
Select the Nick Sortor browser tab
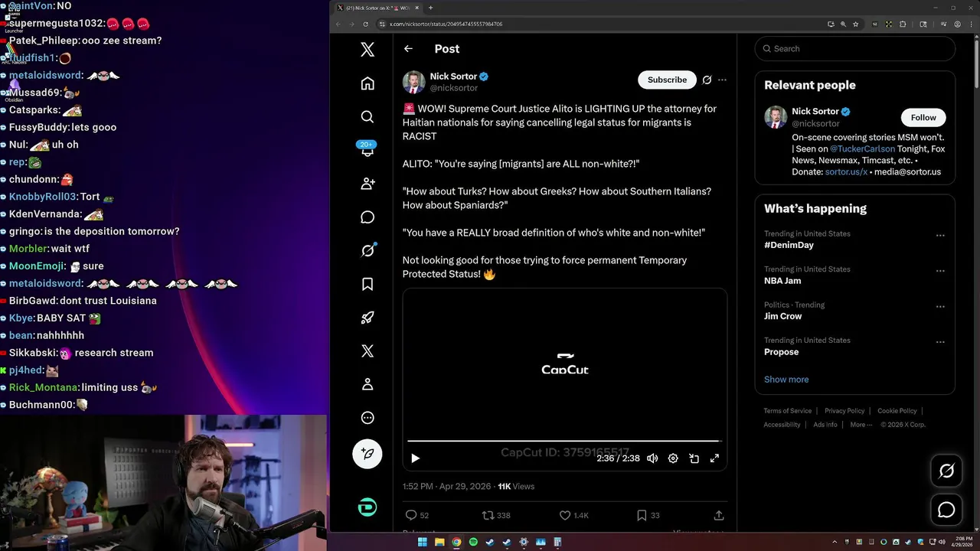[x=379, y=8]
